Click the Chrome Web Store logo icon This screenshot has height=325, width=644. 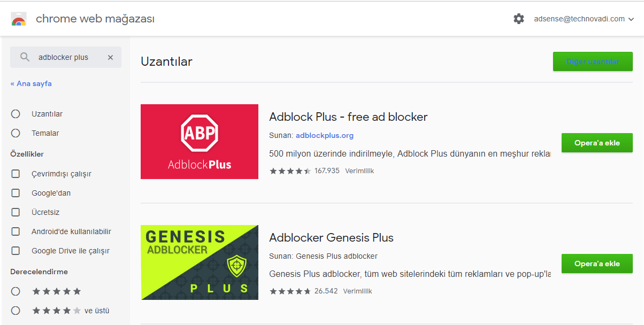pyautogui.click(x=19, y=19)
